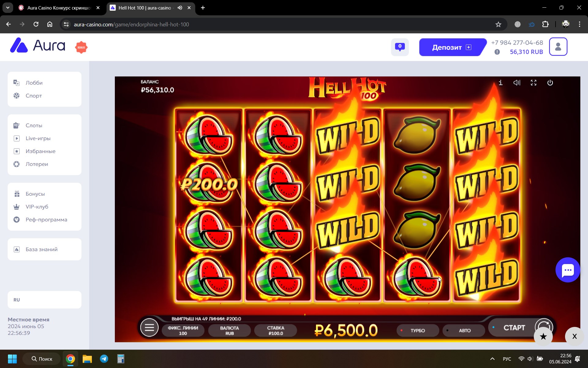Open the live chat bubble
This screenshot has height=368, width=588.
567,270
